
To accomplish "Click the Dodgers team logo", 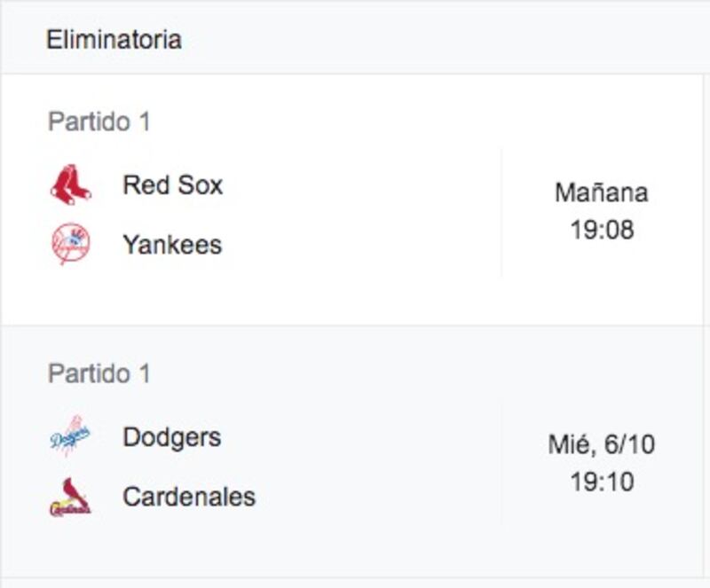I will coord(70,436).
